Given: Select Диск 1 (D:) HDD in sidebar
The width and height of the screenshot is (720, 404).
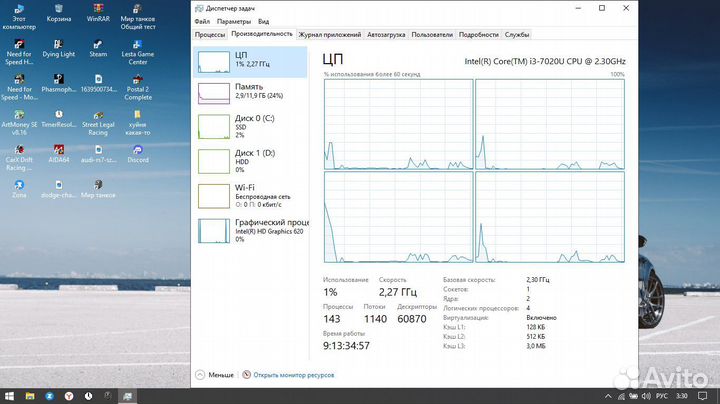Looking at the screenshot, I should (x=251, y=161).
